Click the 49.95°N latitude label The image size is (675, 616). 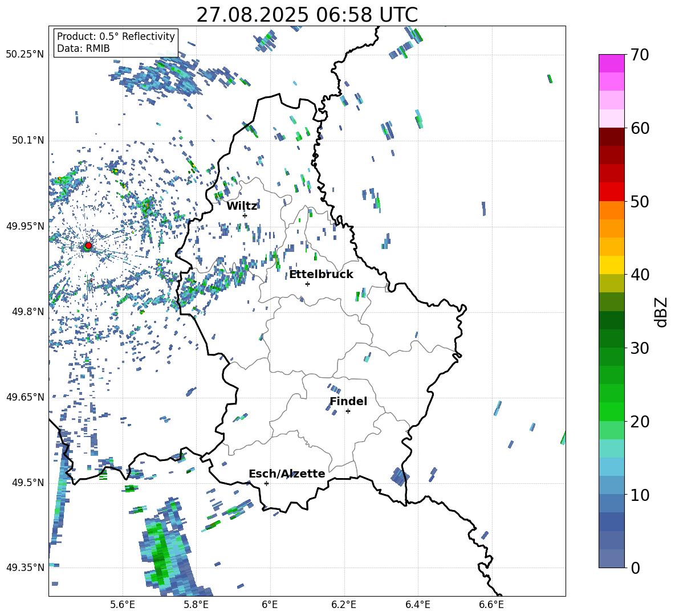(25, 226)
